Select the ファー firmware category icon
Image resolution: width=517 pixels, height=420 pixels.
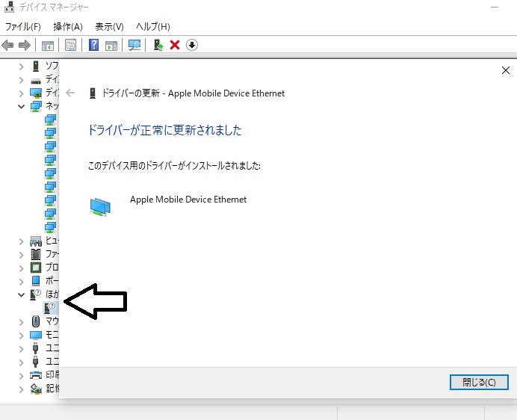click(x=36, y=254)
